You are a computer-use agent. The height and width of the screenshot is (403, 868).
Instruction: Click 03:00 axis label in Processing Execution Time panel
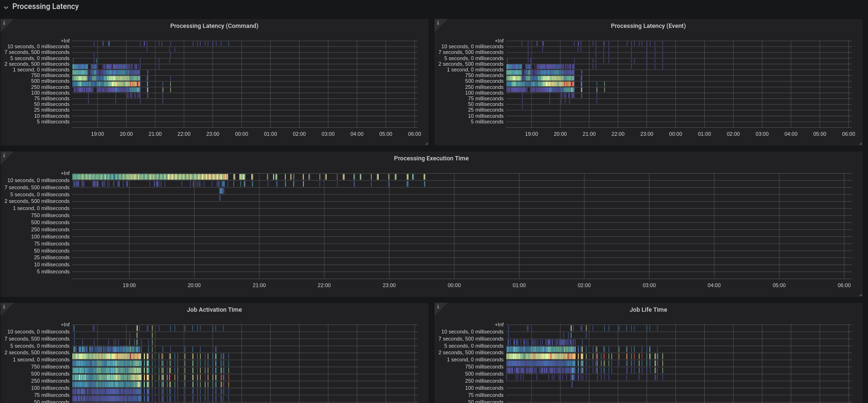(649, 285)
